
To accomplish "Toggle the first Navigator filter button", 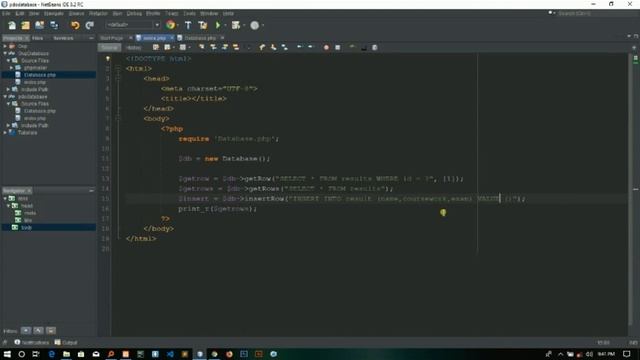I will [x=26, y=331].
